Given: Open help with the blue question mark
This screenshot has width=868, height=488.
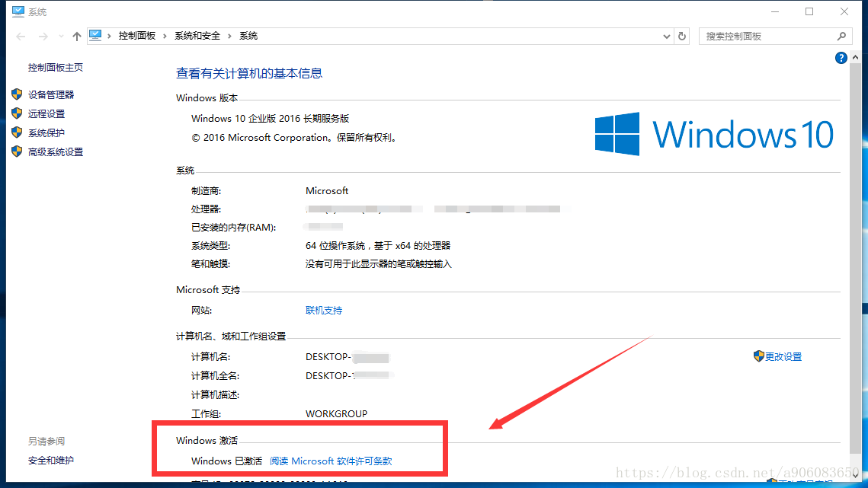Looking at the screenshot, I should click(841, 58).
